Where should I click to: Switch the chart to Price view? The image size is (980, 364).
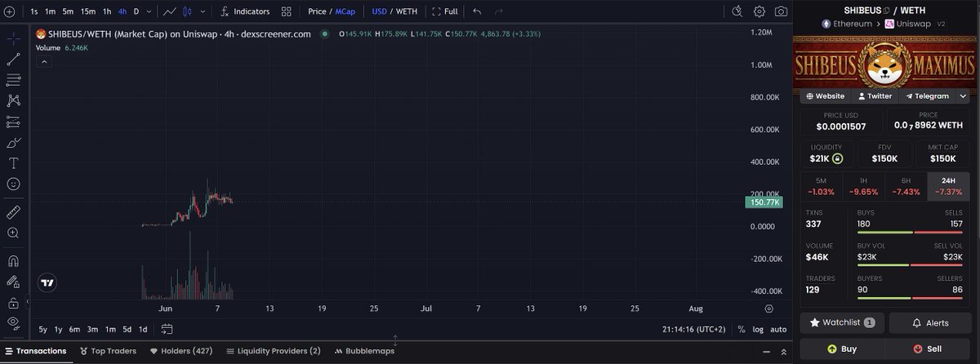tap(317, 12)
